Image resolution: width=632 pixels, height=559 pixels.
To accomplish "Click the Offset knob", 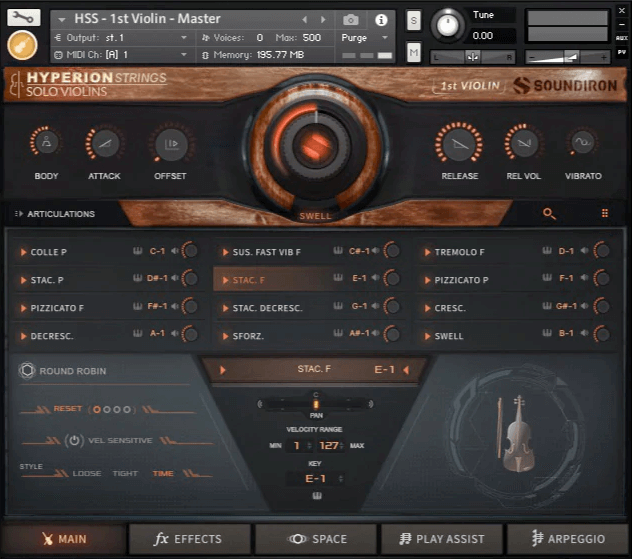I will point(171,144).
